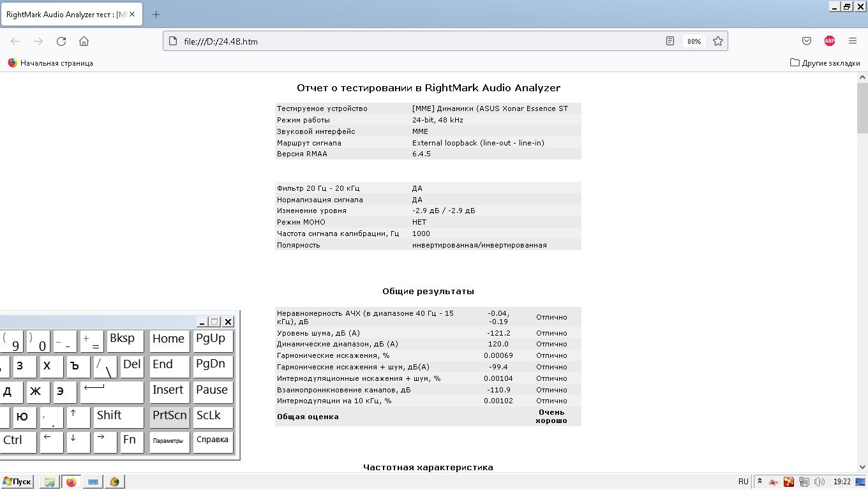Open the Pocket save icon
The height and width of the screenshot is (490, 868).
click(x=807, y=41)
